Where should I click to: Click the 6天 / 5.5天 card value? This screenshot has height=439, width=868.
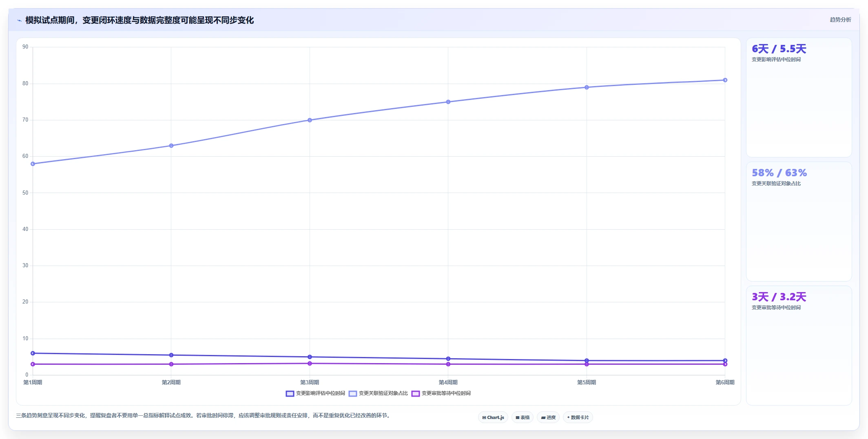pyautogui.click(x=779, y=49)
